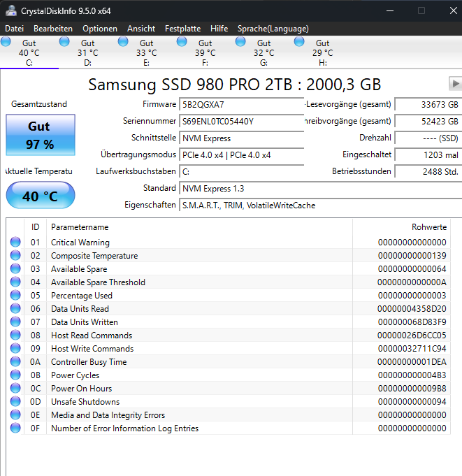Click the Schreibvorgänge value 52423 GB
Image resolution: width=462 pixels, height=476 pixels.
(x=428, y=122)
